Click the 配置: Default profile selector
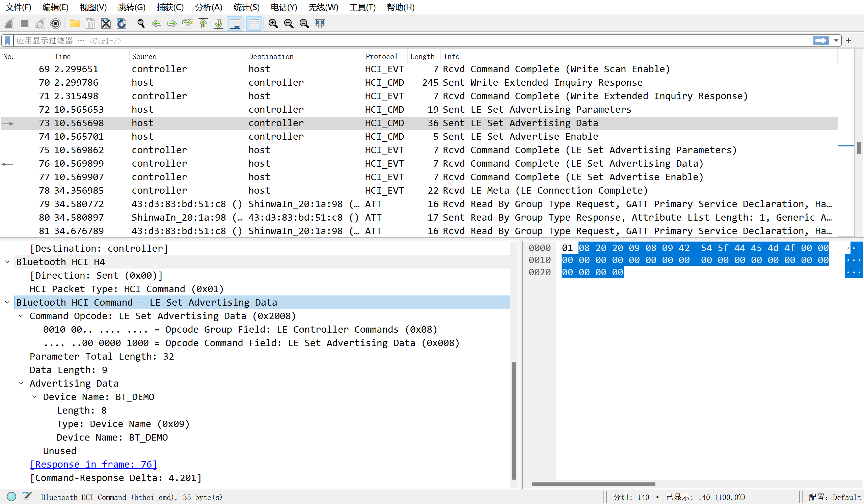This screenshot has height=504, width=864. pos(834,497)
